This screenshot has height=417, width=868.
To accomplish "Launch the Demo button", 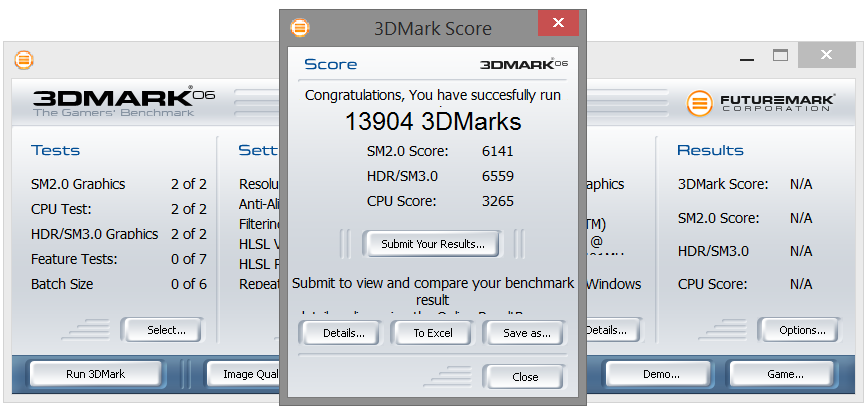I will (660, 374).
